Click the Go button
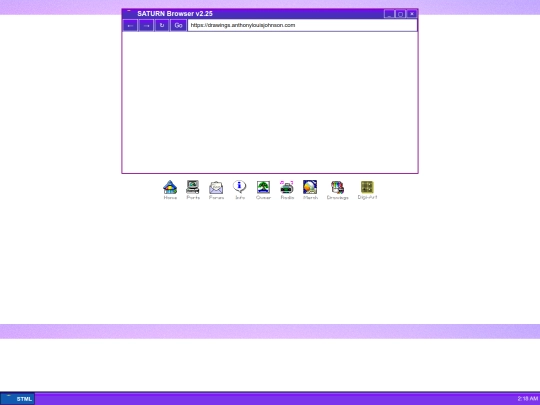 click(178, 25)
